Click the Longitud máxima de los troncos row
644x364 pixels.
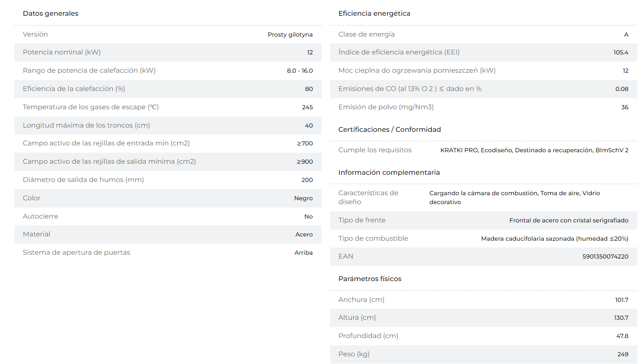[x=168, y=125]
